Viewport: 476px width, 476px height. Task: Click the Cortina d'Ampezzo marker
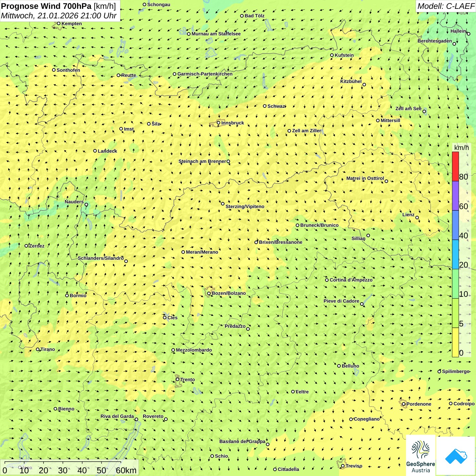(x=327, y=280)
